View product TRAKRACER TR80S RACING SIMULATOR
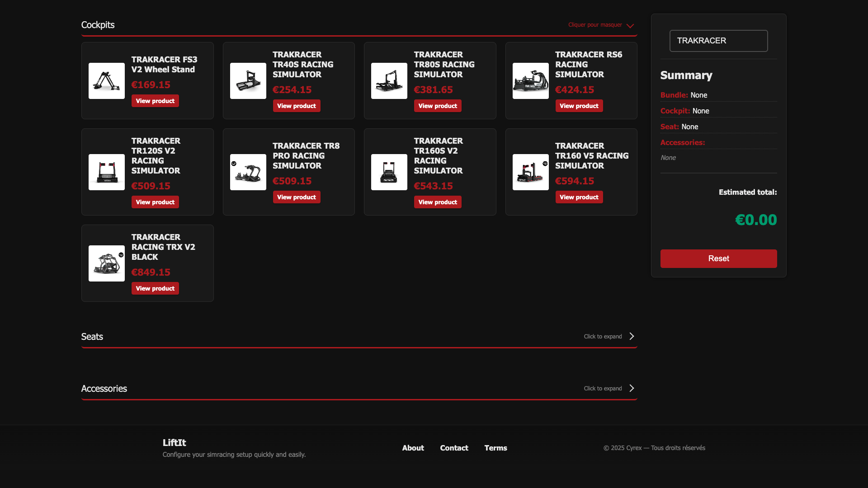 (438, 106)
